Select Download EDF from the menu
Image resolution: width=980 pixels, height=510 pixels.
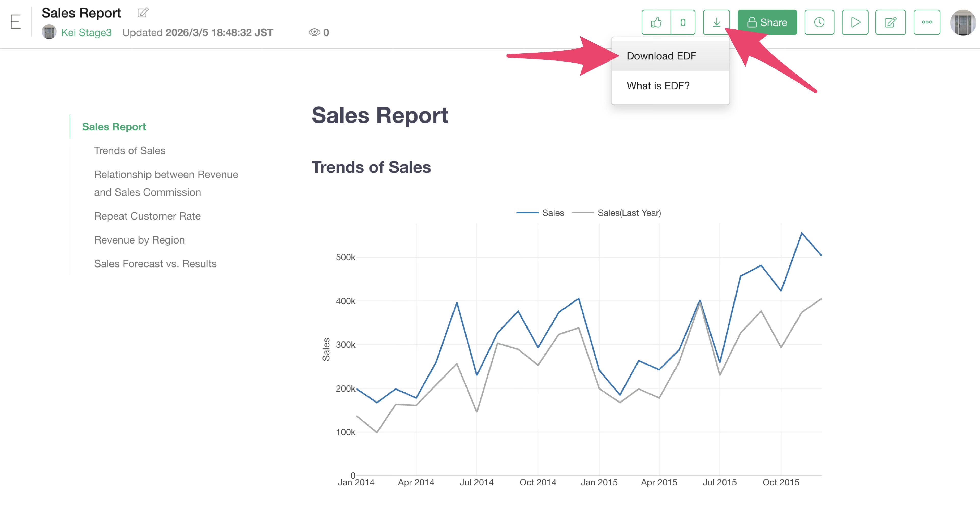click(661, 56)
